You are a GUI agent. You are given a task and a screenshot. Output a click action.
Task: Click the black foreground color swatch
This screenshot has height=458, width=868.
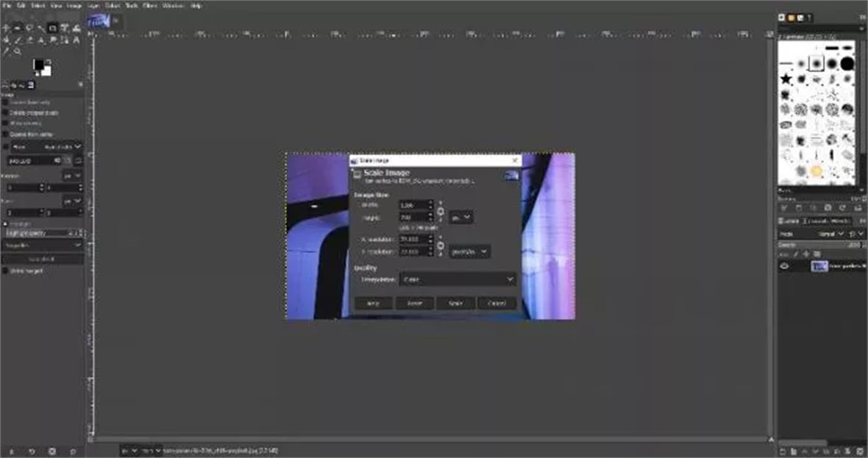pos(38,65)
